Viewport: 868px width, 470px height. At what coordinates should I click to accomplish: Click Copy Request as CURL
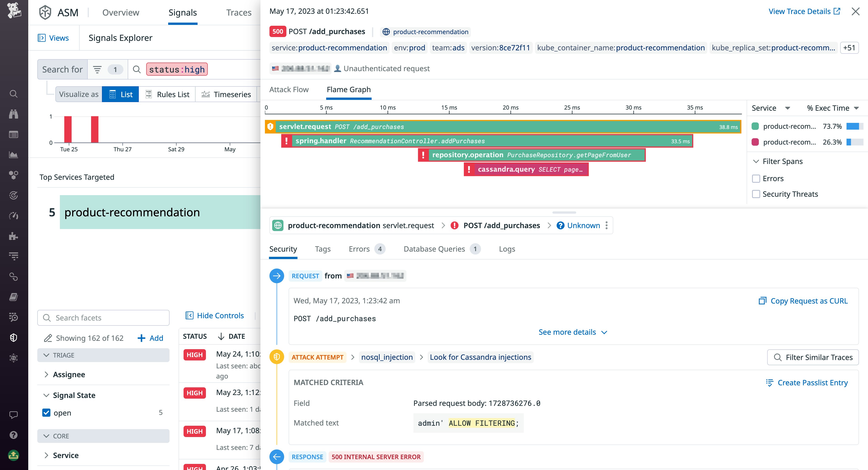[x=803, y=301]
